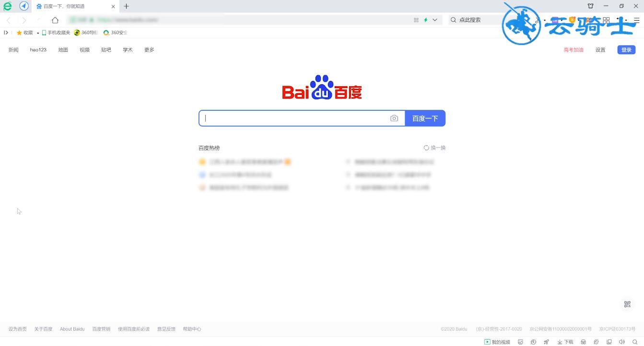Open the browser hamburger main menu
Image resolution: width=644 pixels, height=346 pixels.
click(637, 20)
